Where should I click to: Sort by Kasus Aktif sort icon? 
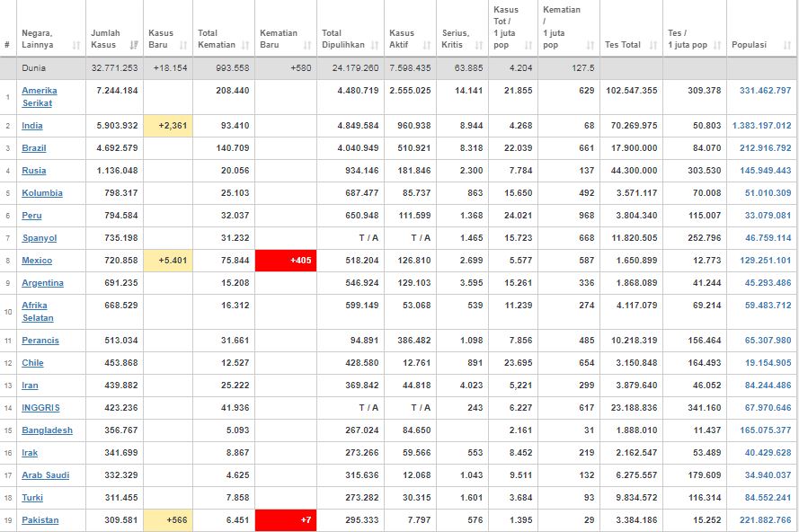[427, 45]
